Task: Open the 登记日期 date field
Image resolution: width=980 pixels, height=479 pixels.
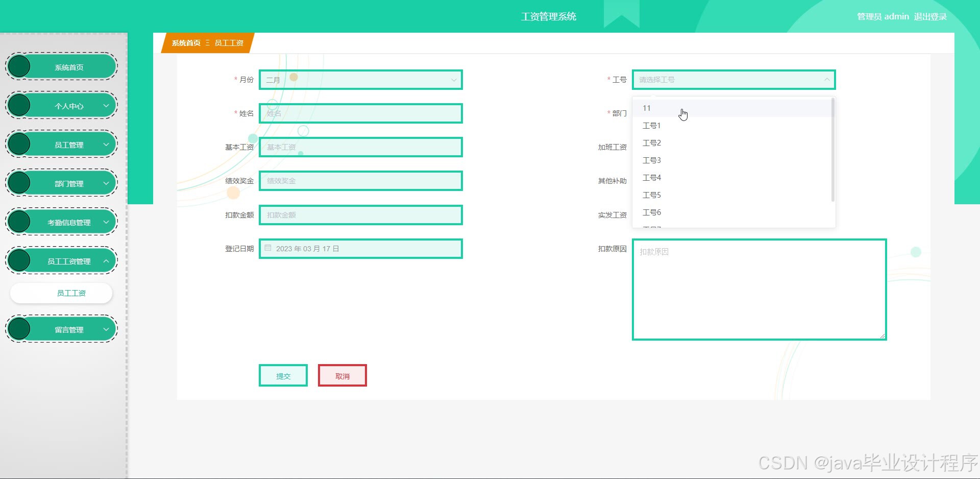Action: pyautogui.click(x=361, y=249)
